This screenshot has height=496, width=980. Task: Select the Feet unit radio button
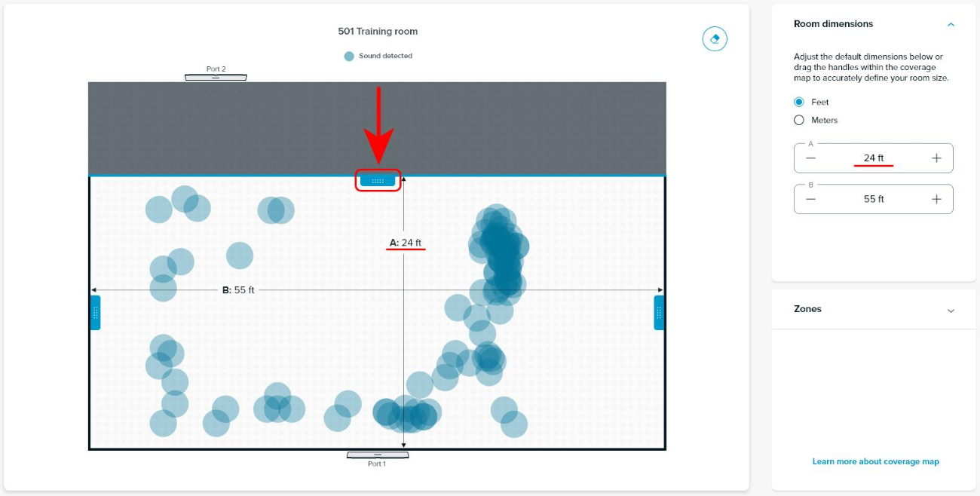tap(799, 102)
